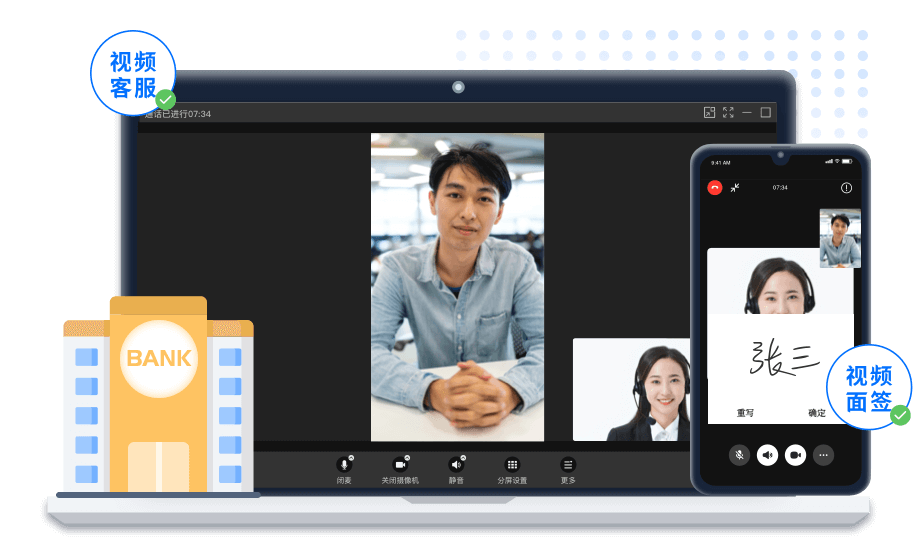The image size is (920, 560).
Task: Maximize the laptop call window
Action: [766, 112]
